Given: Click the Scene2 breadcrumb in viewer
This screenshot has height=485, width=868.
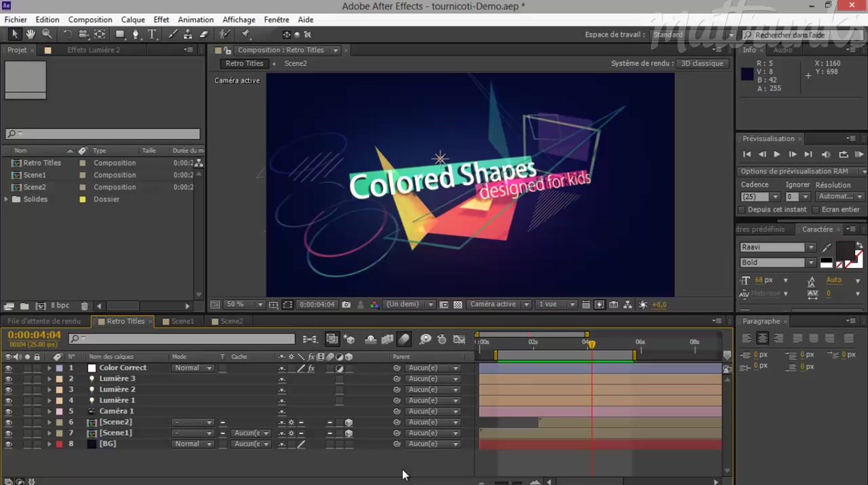Looking at the screenshot, I should 296,64.
